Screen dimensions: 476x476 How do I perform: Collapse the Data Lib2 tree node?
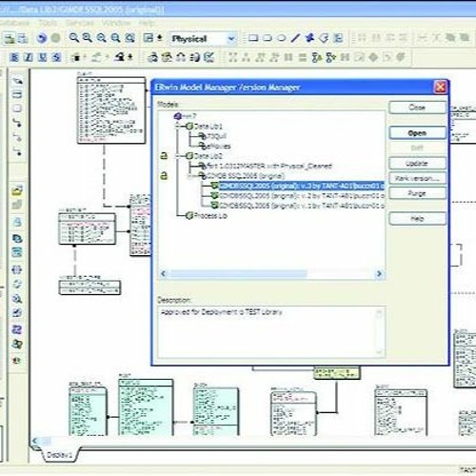(x=178, y=156)
